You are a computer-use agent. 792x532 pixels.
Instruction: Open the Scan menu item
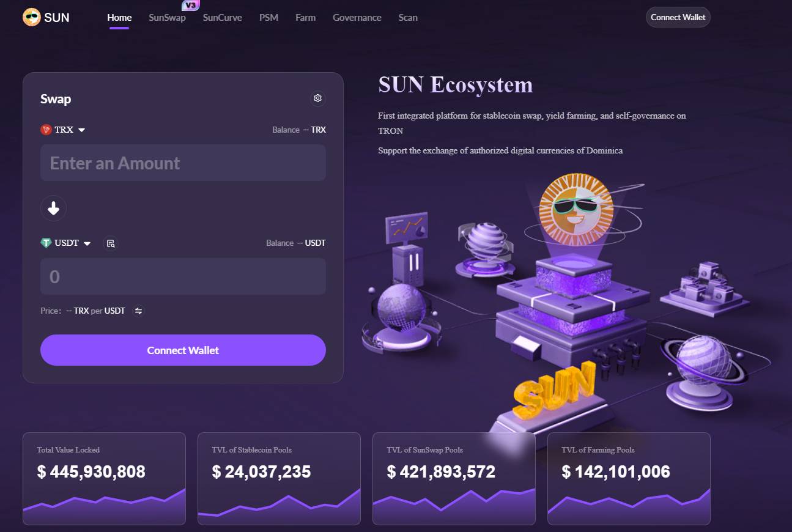[x=408, y=17]
